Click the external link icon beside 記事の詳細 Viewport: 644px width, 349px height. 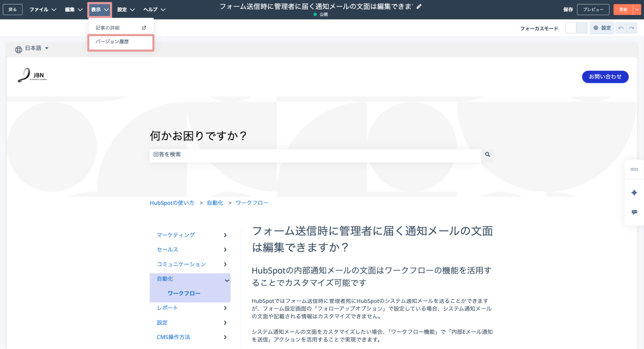(144, 28)
